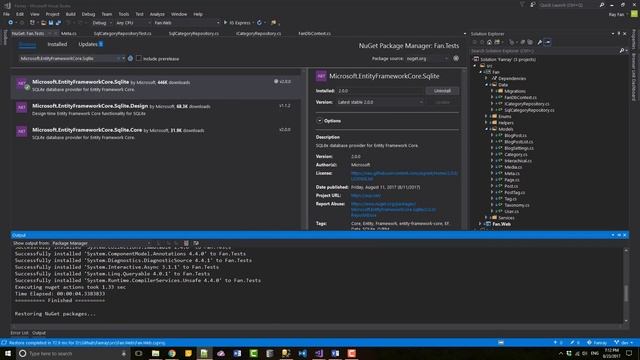Click the Uninstall button
This screenshot has height=360, width=640.
442,91
